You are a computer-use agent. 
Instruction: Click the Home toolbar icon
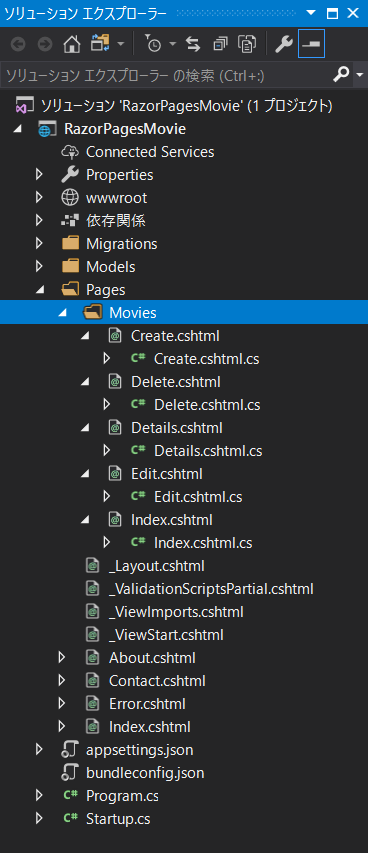71,45
